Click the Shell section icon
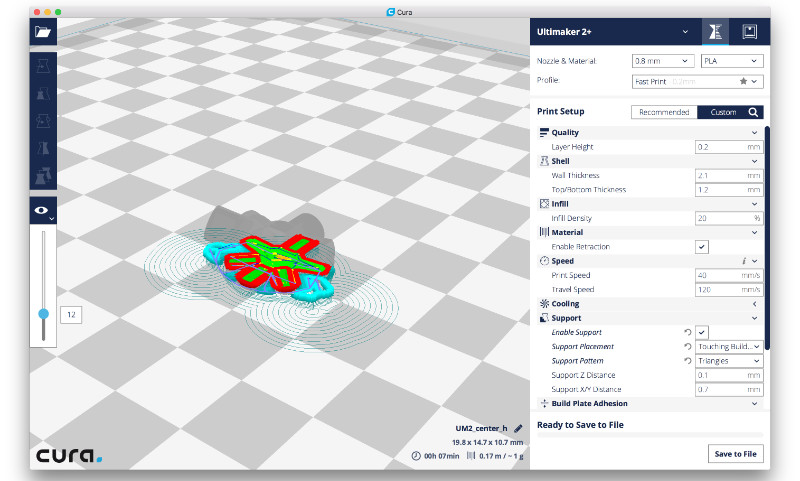The image size is (800, 481). [544, 161]
